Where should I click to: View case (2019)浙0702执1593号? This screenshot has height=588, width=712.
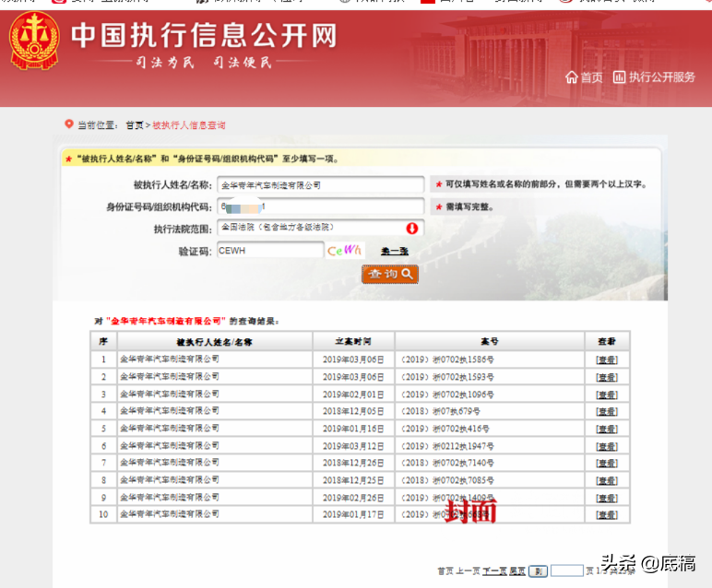(607, 377)
